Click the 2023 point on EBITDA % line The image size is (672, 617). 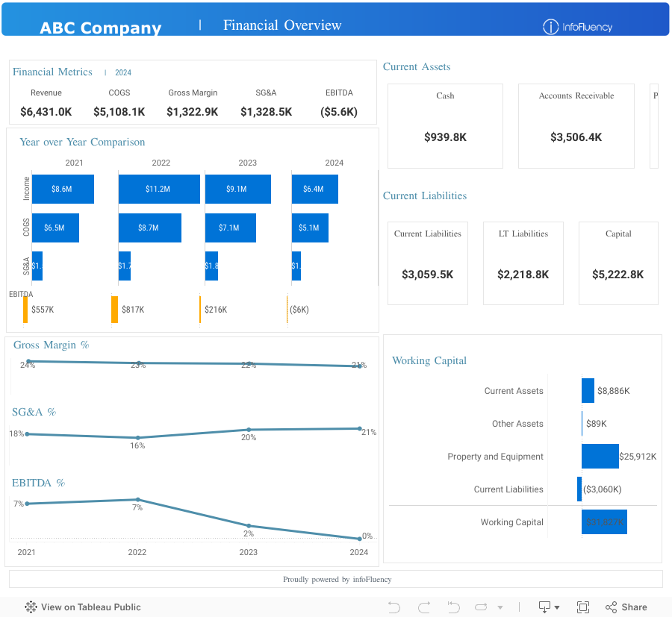(249, 526)
